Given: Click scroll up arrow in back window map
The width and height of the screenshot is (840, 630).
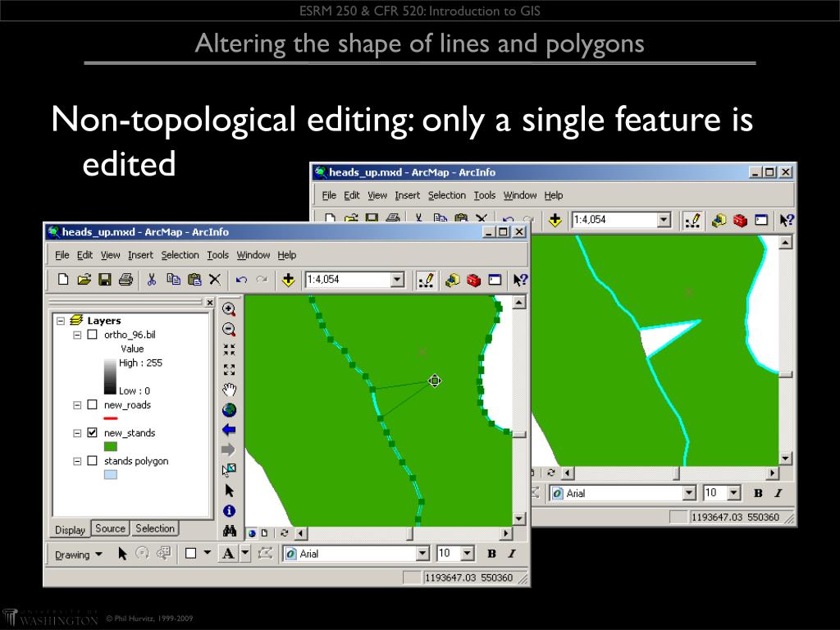Looking at the screenshot, I should tap(785, 243).
